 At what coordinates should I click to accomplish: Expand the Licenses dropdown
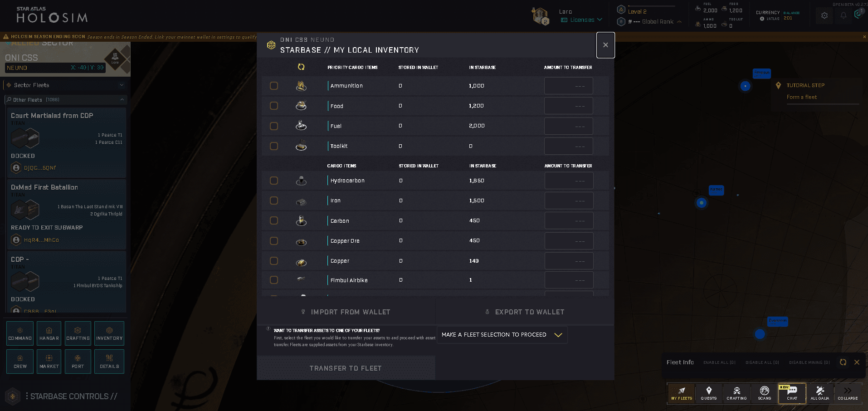(x=581, y=20)
